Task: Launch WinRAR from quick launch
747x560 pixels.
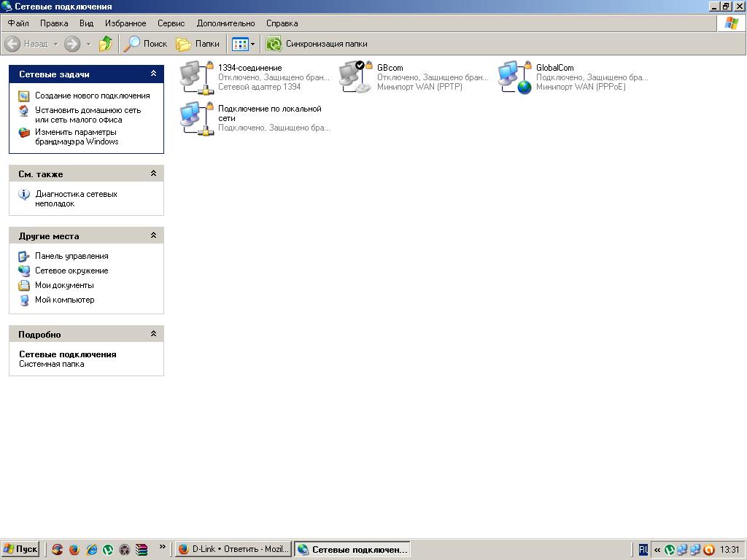Action: tap(142, 550)
